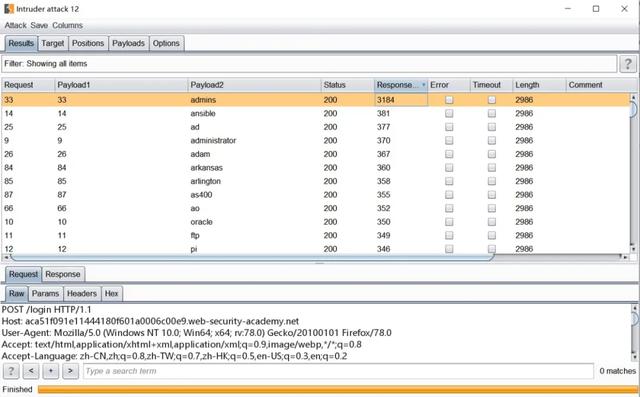Screen dimensions: 640x397
Task: Switch to the Params view tab
Action: (45, 293)
